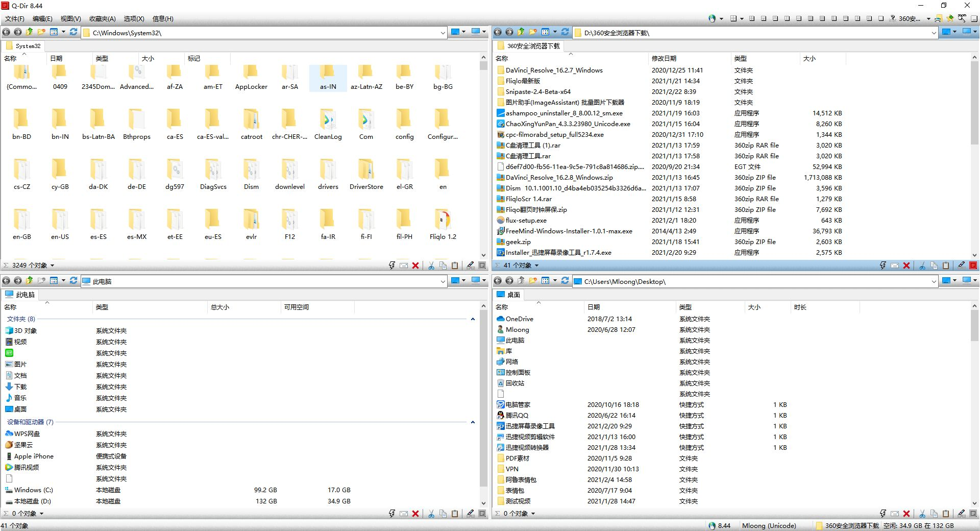This screenshot has height=531, width=980.
Task: Open the 信息(H) menu
Action: 163,19
